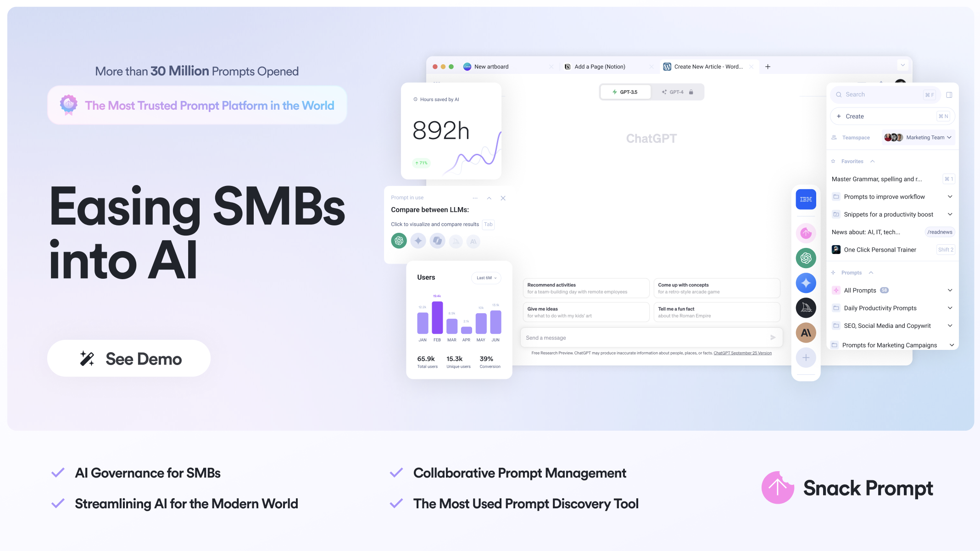Switch to the Add a Page (Notion) tab
The image size is (980, 551).
click(600, 67)
